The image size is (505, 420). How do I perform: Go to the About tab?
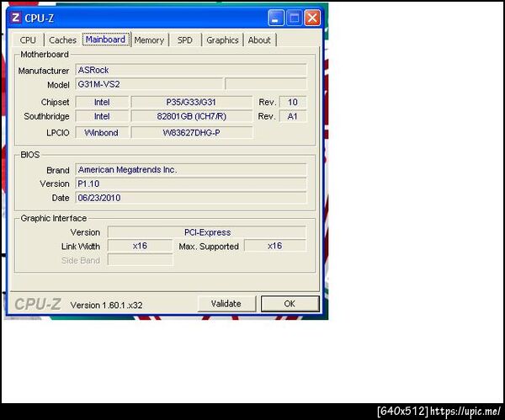[259, 40]
